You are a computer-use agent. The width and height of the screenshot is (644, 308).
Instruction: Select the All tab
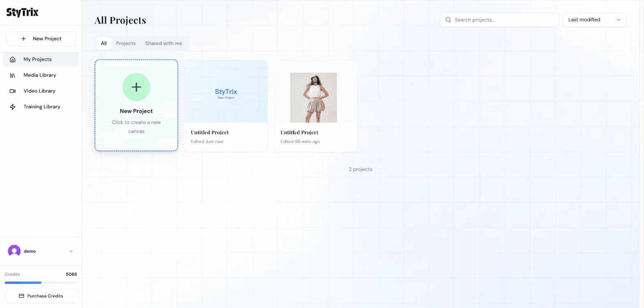pyautogui.click(x=104, y=43)
